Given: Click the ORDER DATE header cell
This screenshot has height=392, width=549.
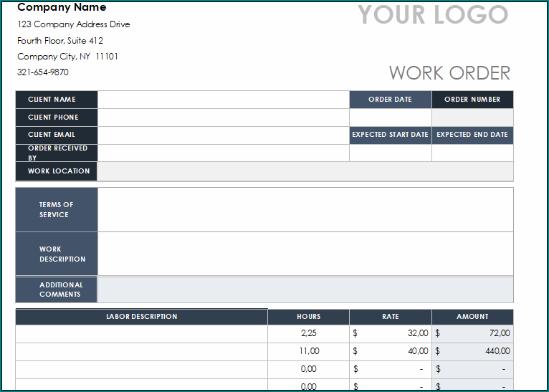Looking at the screenshot, I should tap(391, 100).
